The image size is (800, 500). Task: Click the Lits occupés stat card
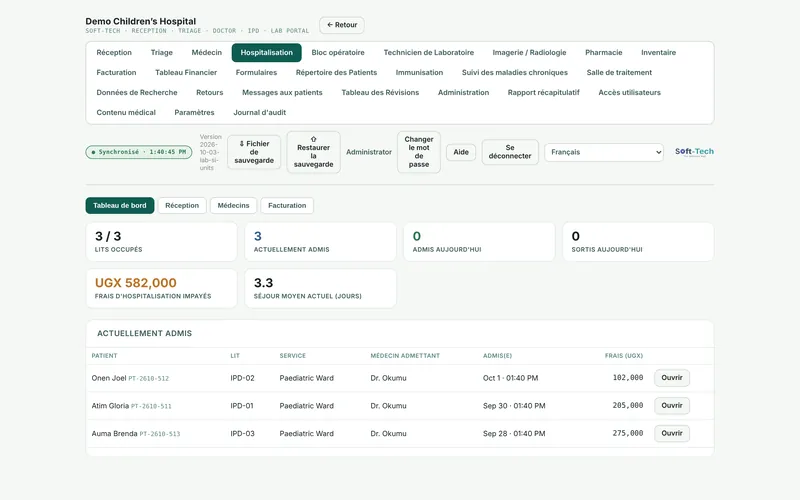161,242
